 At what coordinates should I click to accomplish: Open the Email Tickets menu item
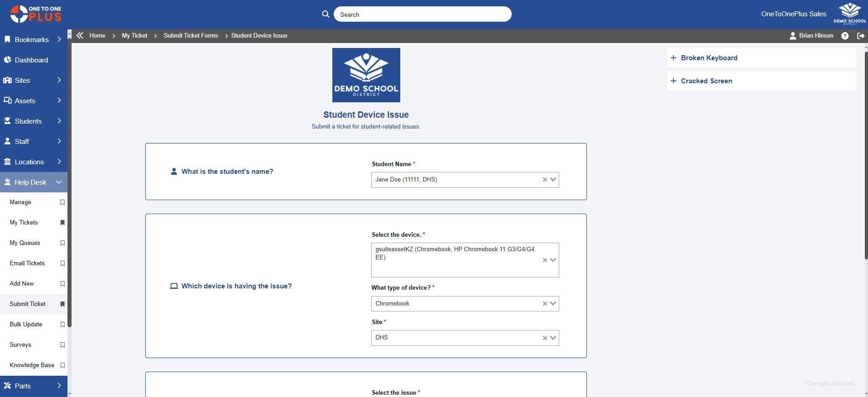(27, 263)
